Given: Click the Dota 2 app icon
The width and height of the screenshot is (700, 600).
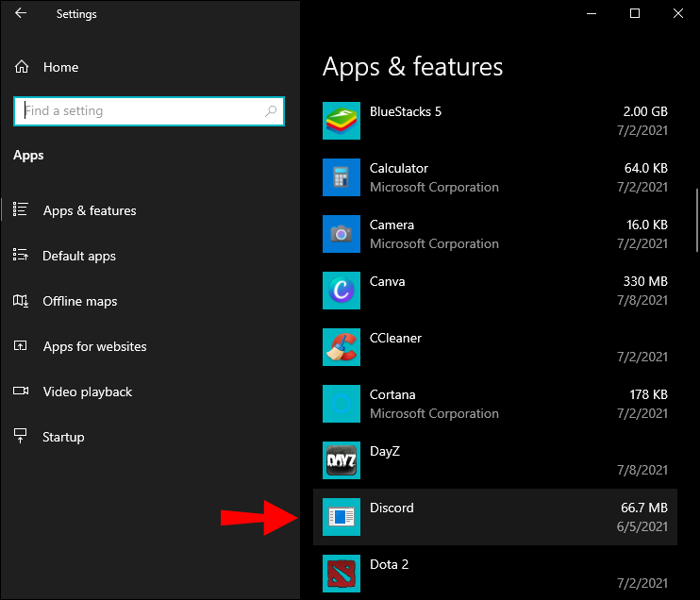Looking at the screenshot, I should click(x=342, y=574).
